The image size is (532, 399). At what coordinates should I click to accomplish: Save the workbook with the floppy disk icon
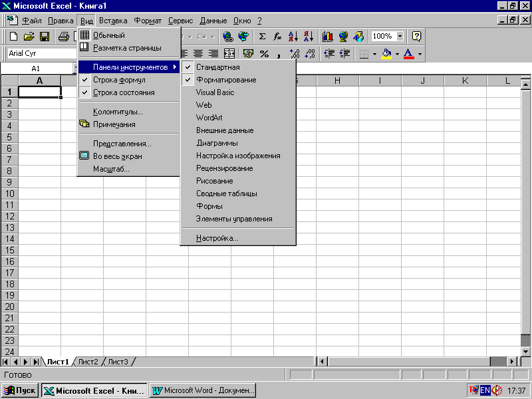click(45, 37)
